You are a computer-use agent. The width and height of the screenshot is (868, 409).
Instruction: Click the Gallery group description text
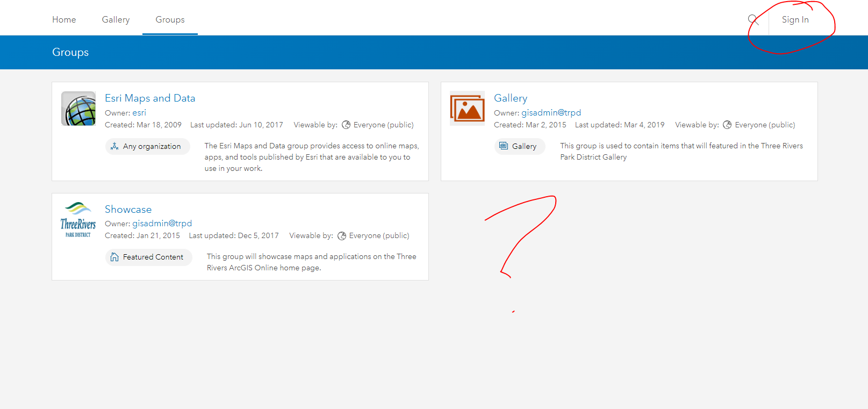point(682,152)
